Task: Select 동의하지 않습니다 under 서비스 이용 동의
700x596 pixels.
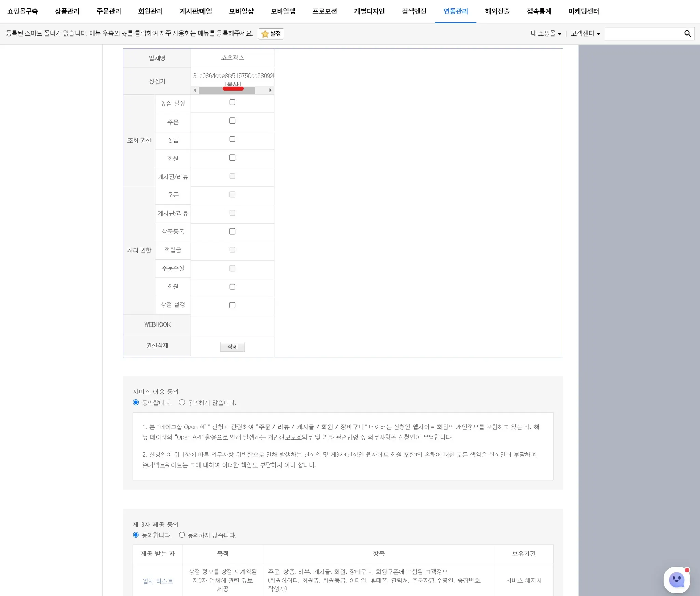Action: [182, 402]
